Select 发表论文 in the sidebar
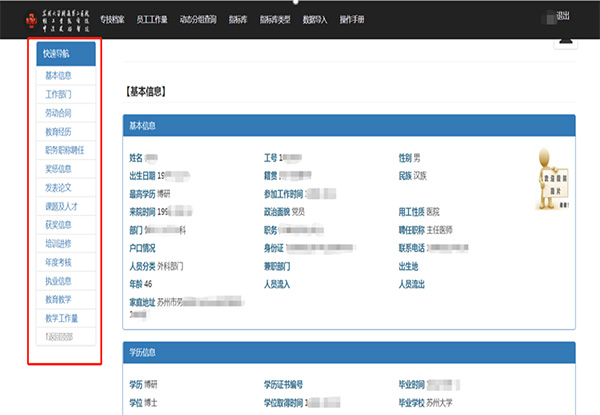This screenshot has width=600, height=415. coord(58,187)
